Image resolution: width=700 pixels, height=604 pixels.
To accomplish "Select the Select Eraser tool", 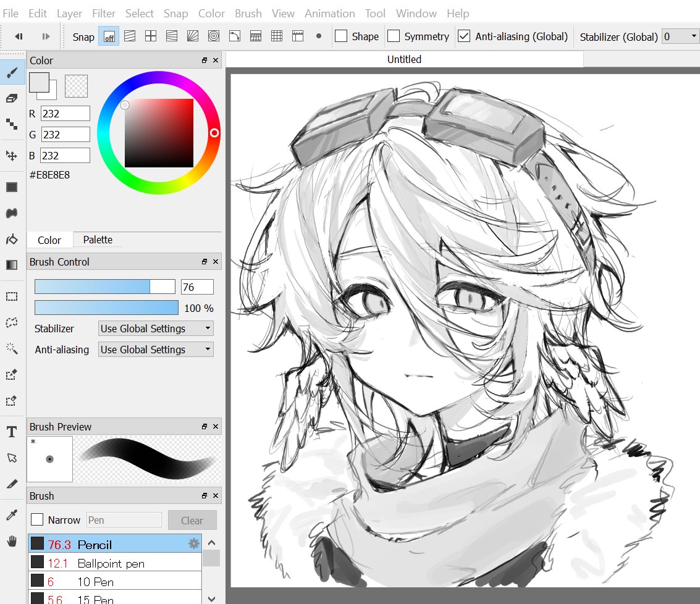I will tap(12, 400).
